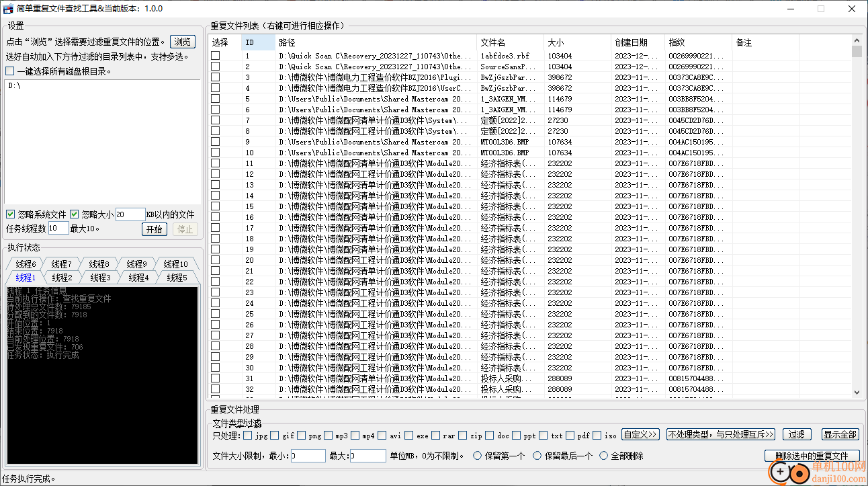The width and height of the screenshot is (868, 486).
Task: Click the 备注 column header
Action: [x=765, y=42]
